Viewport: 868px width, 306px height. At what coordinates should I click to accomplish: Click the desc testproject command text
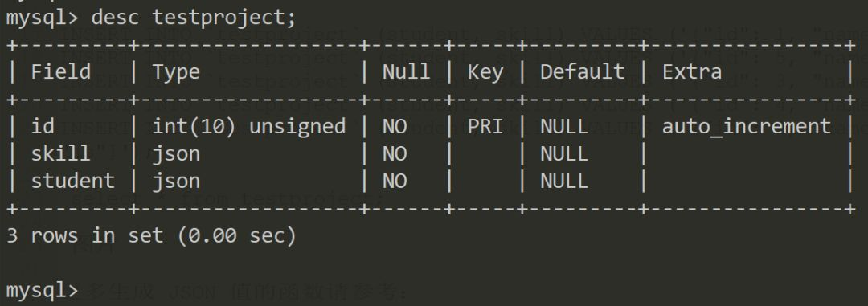click(x=194, y=18)
